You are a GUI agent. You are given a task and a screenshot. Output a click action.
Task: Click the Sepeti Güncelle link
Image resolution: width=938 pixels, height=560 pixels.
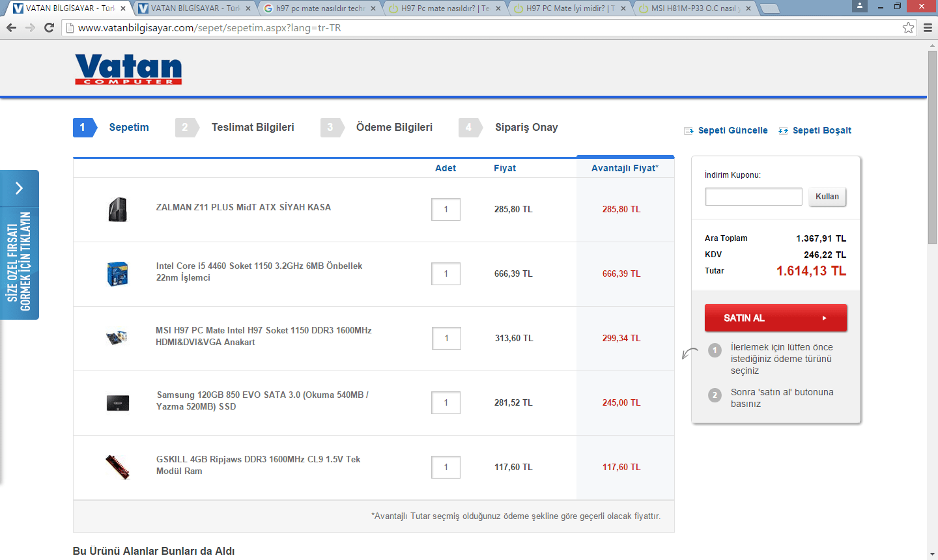tap(733, 131)
